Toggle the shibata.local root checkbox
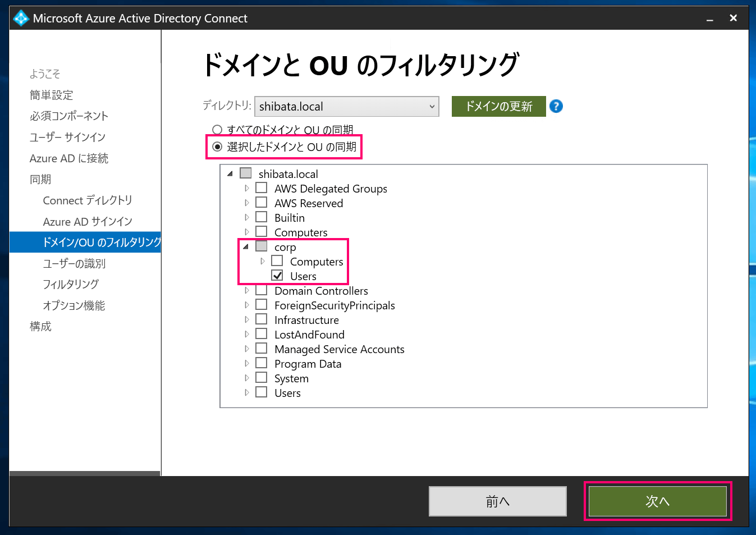This screenshot has width=756, height=535. pyautogui.click(x=245, y=173)
